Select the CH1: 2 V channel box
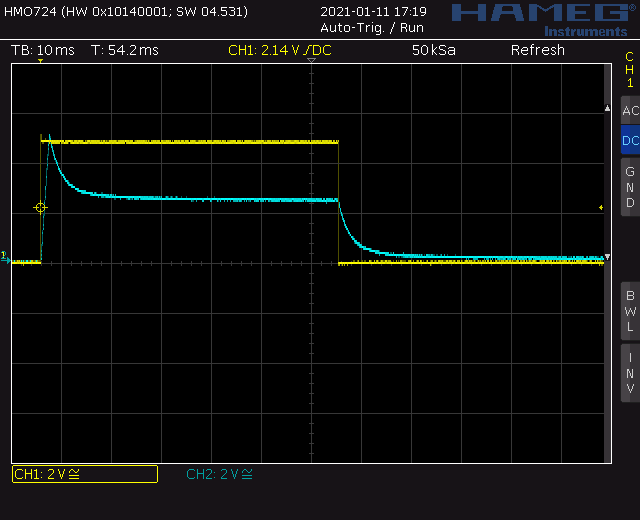Image resolution: width=640 pixels, height=520 pixels. point(84,474)
